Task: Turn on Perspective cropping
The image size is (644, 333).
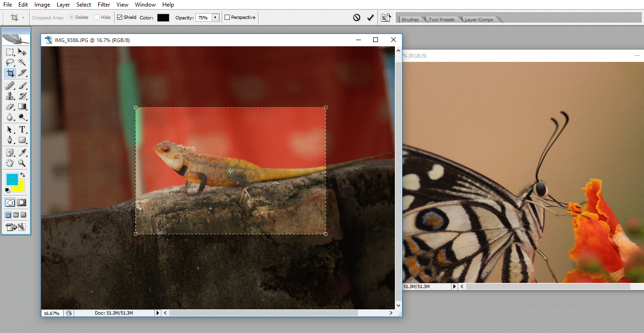Action: (228, 17)
